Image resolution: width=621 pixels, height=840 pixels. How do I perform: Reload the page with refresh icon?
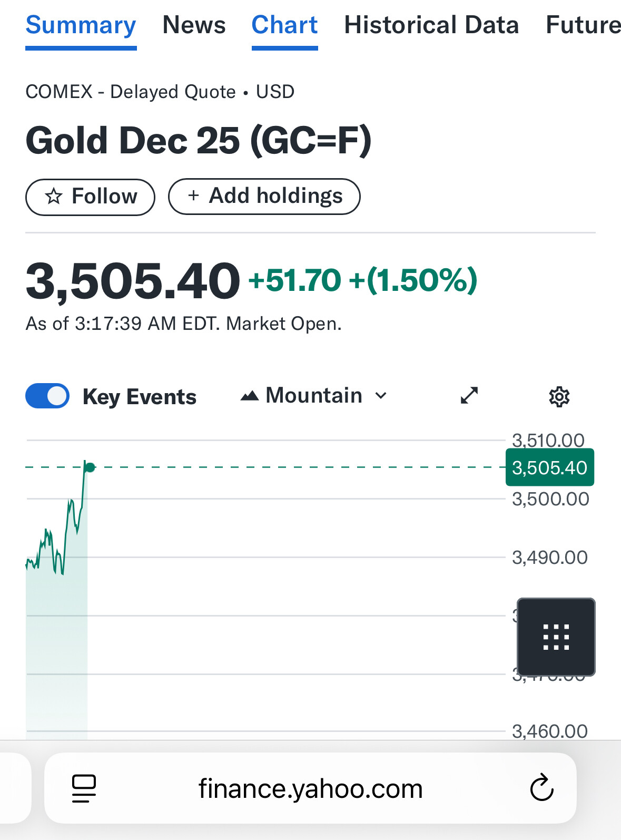pyautogui.click(x=541, y=788)
